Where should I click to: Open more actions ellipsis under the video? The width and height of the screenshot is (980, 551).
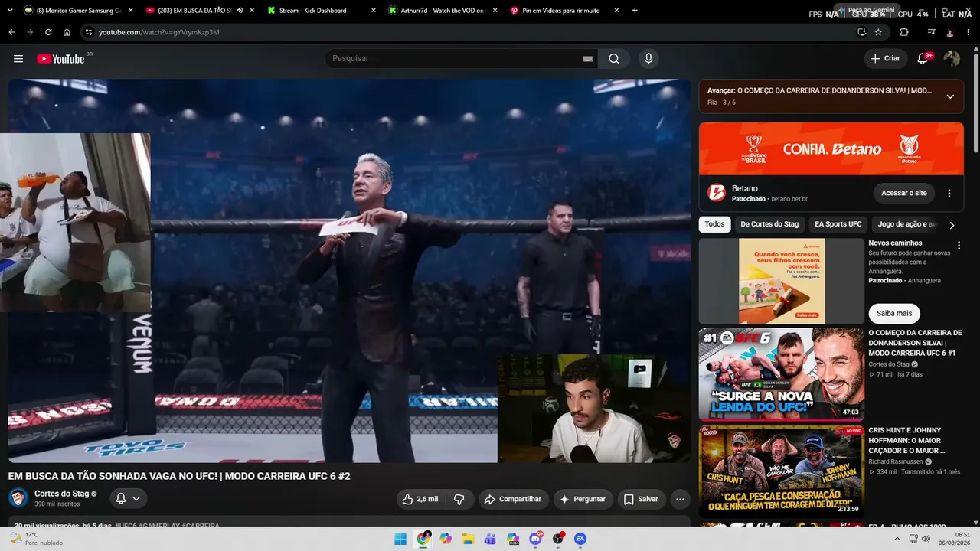680,499
